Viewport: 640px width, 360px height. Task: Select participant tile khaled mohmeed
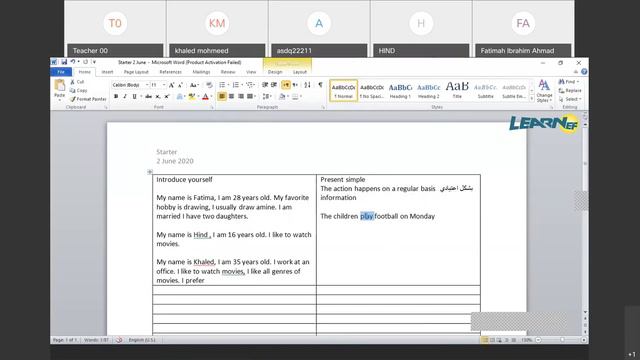click(x=217, y=29)
